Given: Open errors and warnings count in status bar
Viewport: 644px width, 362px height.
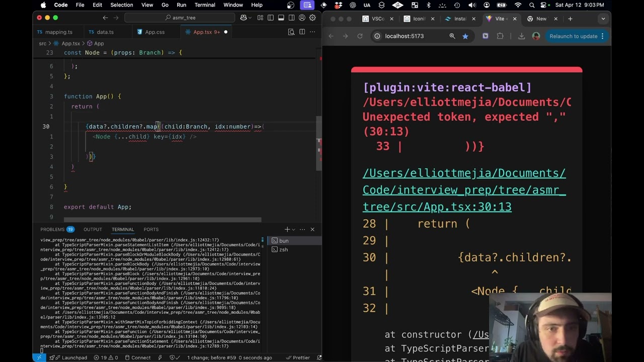Looking at the screenshot, I should click(x=106, y=357).
